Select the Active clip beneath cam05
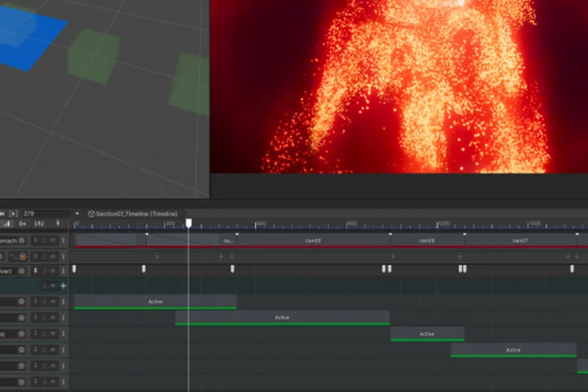The width and height of the screenshot is (588, 392). click(x=283, y=318)
